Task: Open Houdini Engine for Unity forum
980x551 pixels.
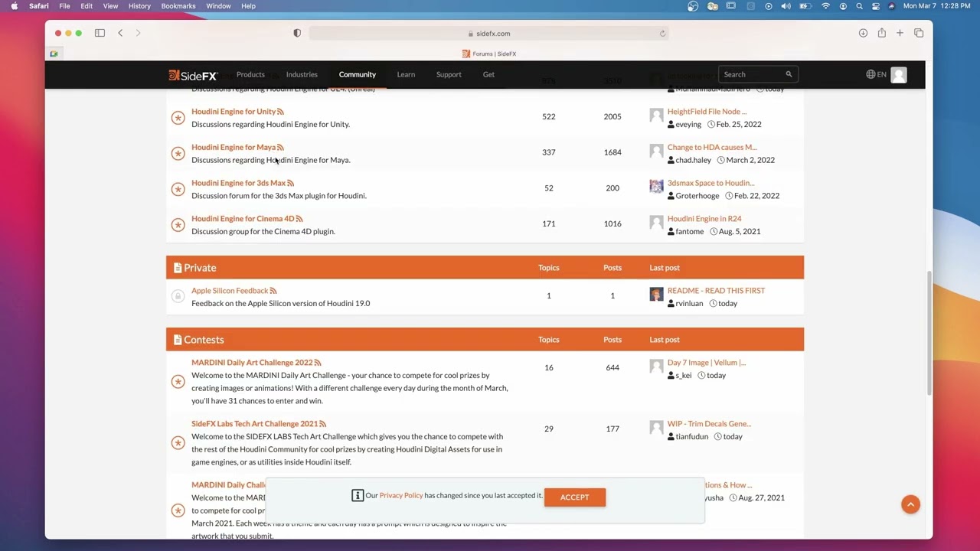Action: [234, 112]
